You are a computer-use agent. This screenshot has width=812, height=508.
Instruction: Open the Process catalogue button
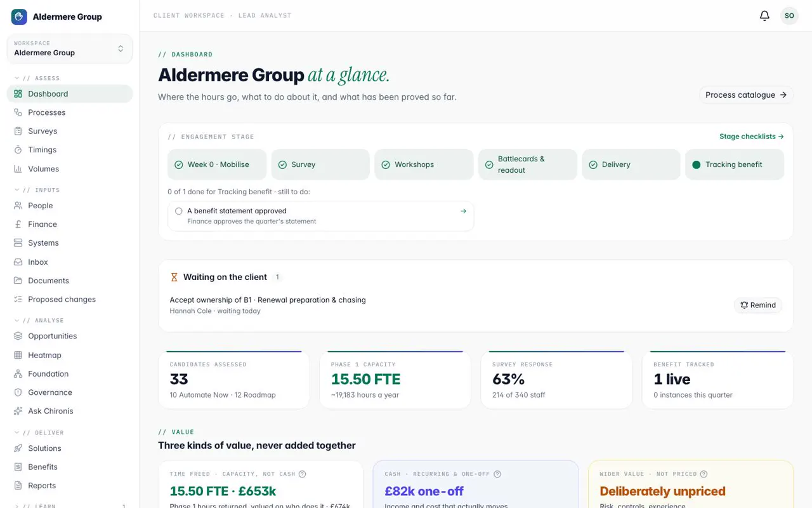pyautogui.click(x=746, y=95)
